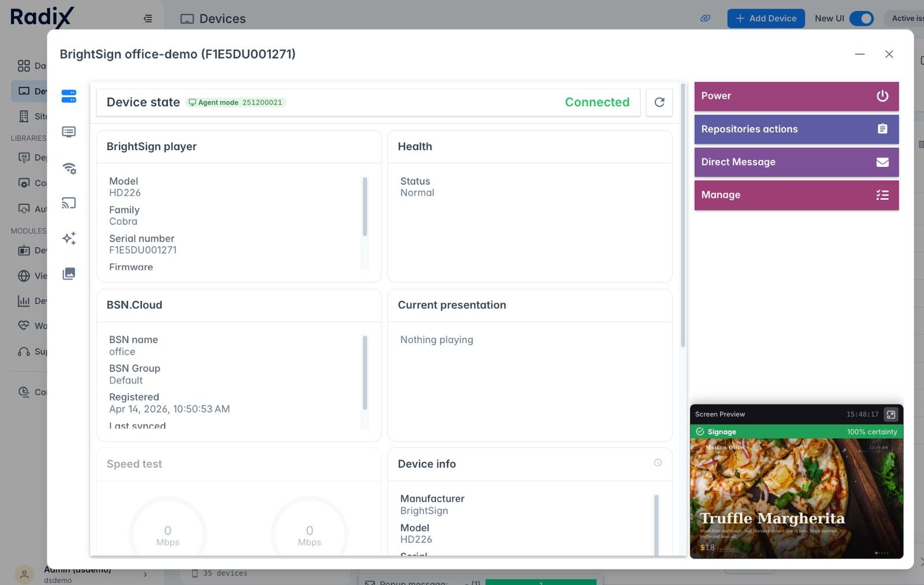Click the Manufacturer BrightSign value
Viewport: 924px width, 585px height.
coord(424,511)
